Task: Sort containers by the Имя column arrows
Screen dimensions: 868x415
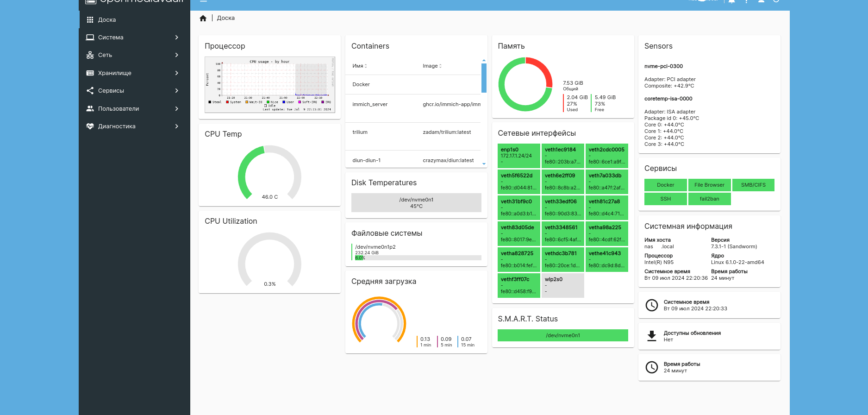Action: [x=366, y=66]
